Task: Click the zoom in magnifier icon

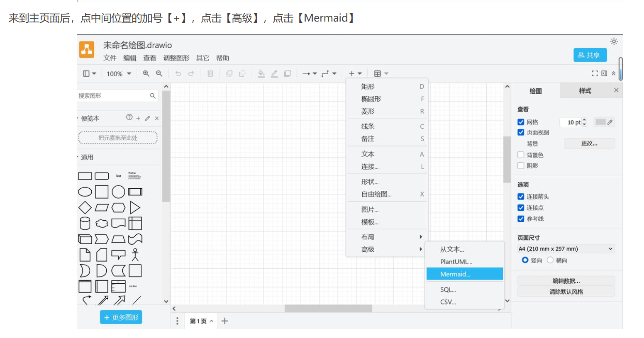Action: [x=146, y=73]
